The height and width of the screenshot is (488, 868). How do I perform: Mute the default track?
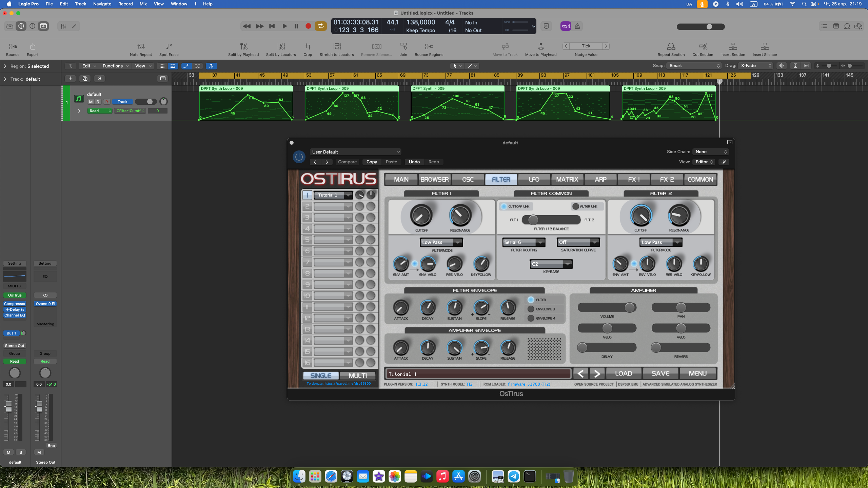click(91, 102)
